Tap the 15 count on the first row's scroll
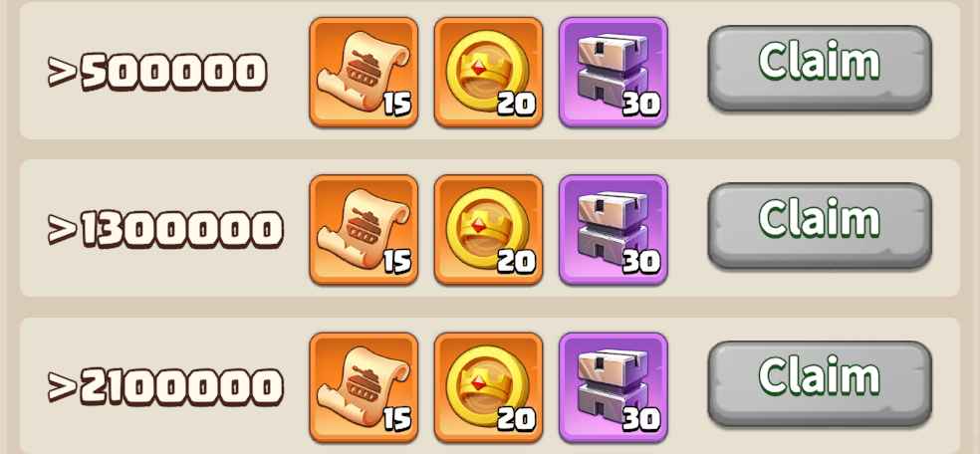The image size is (980, 454). click(x=397, y=104)
